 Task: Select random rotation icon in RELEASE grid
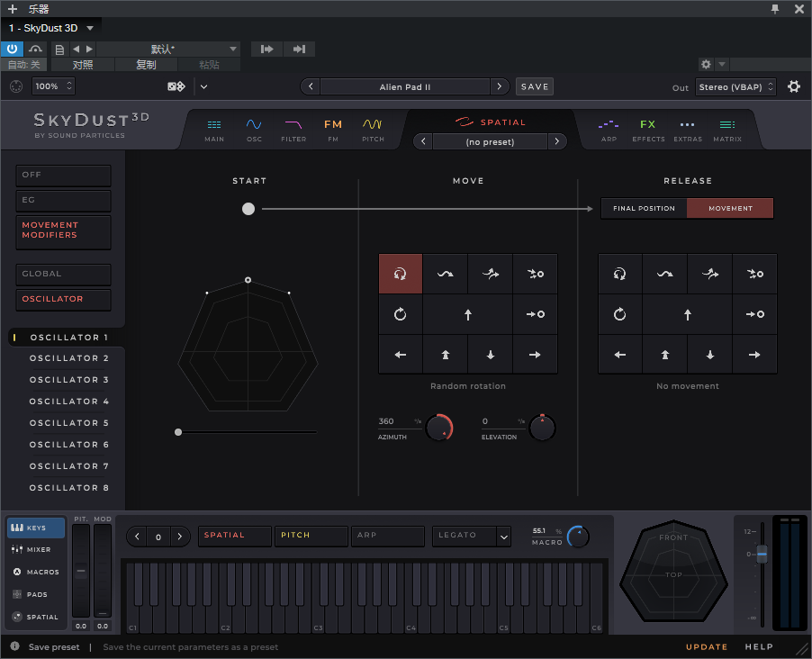(620, 274)
